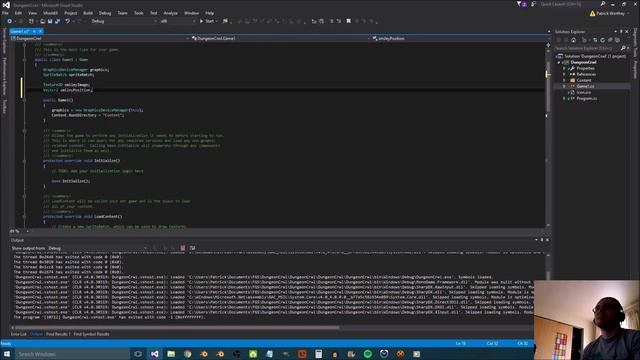Open File Explorer from the taskbar

coord(171,354)
